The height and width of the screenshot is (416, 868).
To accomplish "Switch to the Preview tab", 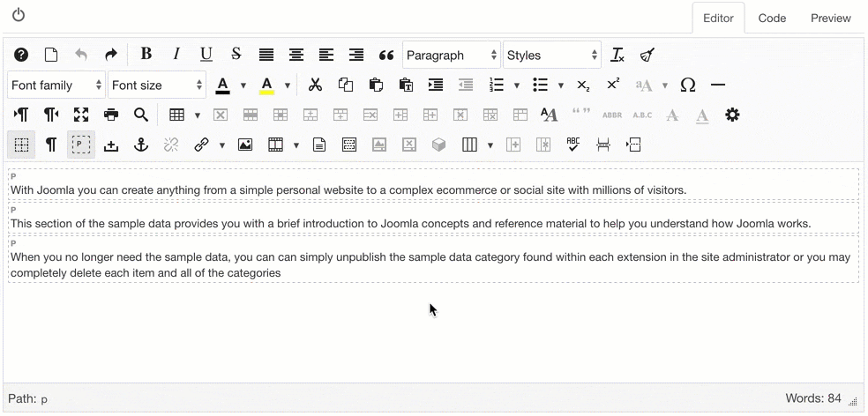I will (830, 18).
